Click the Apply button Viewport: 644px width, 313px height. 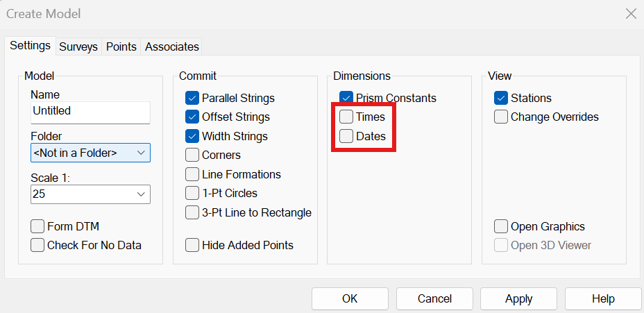[x=518, y=298]
